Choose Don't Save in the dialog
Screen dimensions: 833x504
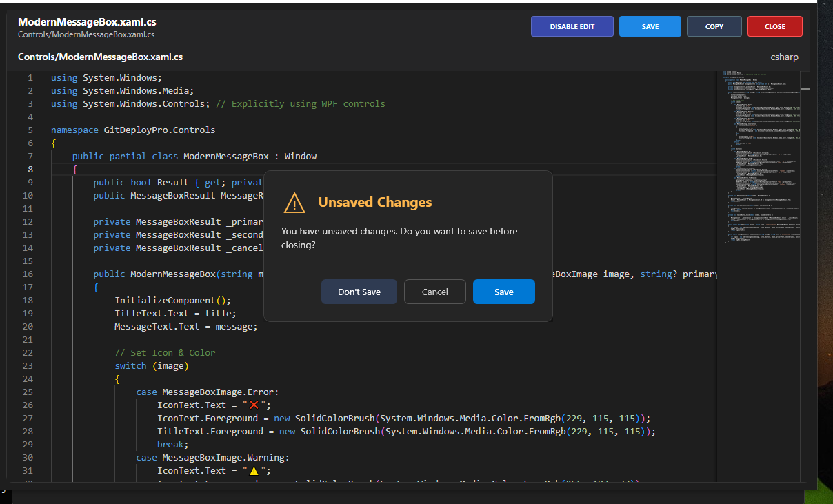click(359, 292)
